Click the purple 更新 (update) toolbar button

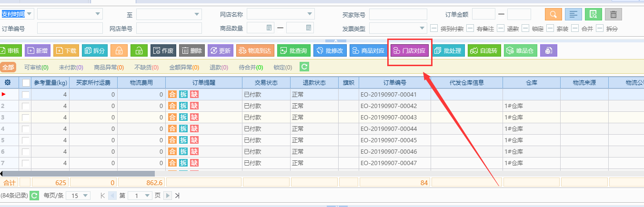point(221,50)
